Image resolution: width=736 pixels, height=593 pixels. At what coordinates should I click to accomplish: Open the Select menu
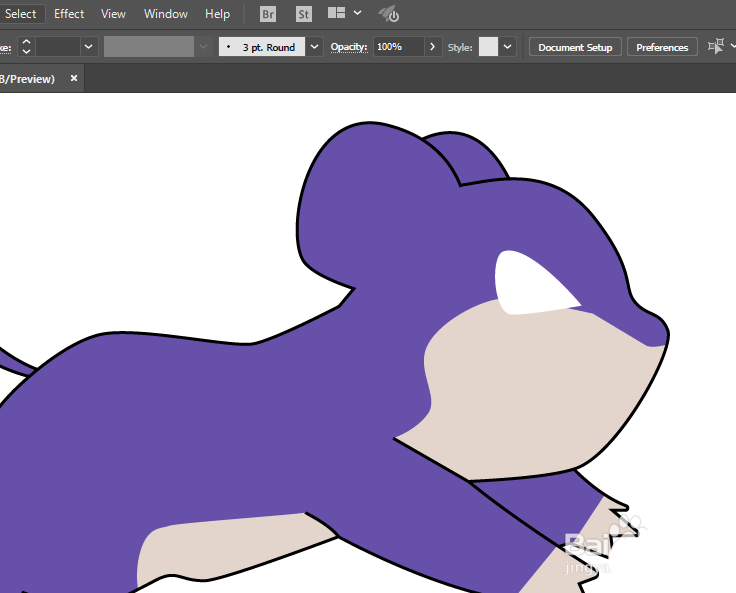(21, 14)
